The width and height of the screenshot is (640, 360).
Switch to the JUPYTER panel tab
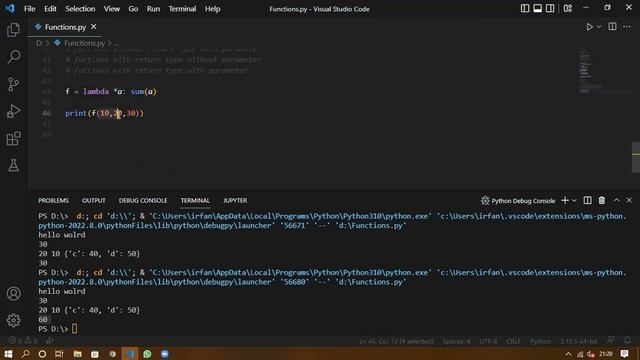click(235, 200)
